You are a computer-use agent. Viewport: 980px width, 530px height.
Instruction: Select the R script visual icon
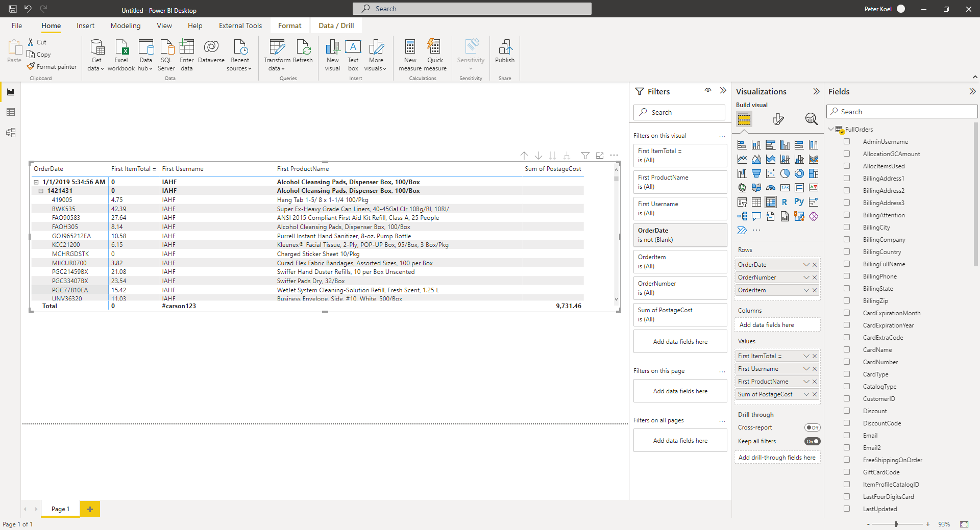click(785, 202)
